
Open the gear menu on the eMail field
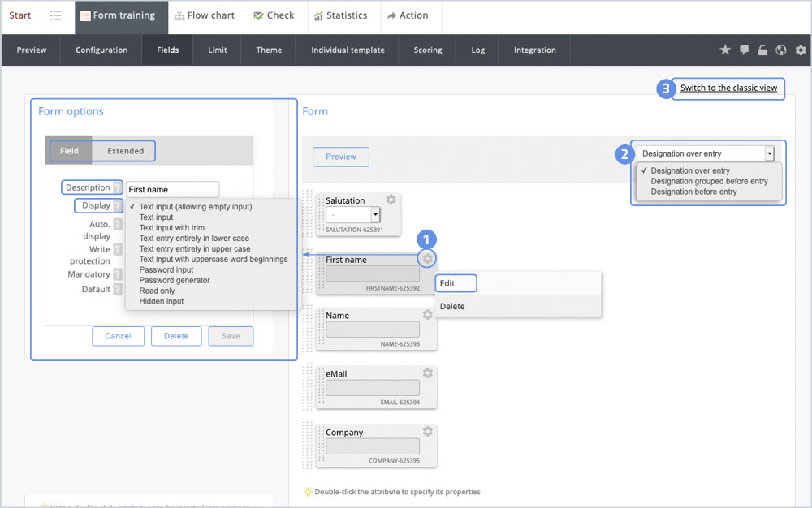[427, 372]
